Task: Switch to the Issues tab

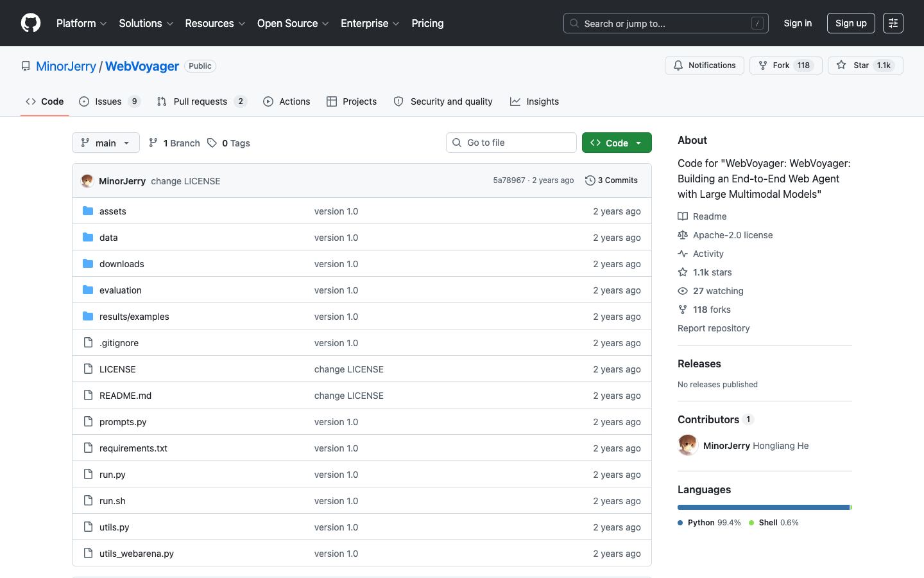Action: coord(110,101)
